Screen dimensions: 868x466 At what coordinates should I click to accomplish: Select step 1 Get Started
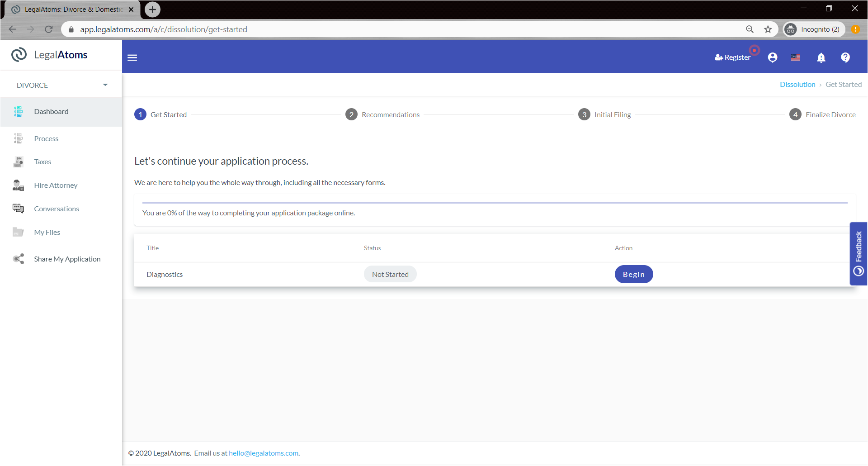pyautogui.click(x=160, y=114)
